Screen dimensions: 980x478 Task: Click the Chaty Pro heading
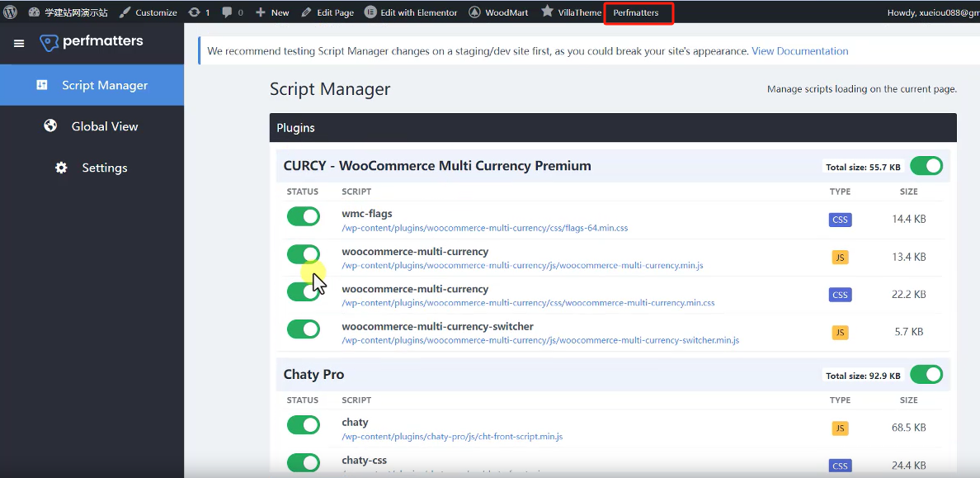click(313, 374)
